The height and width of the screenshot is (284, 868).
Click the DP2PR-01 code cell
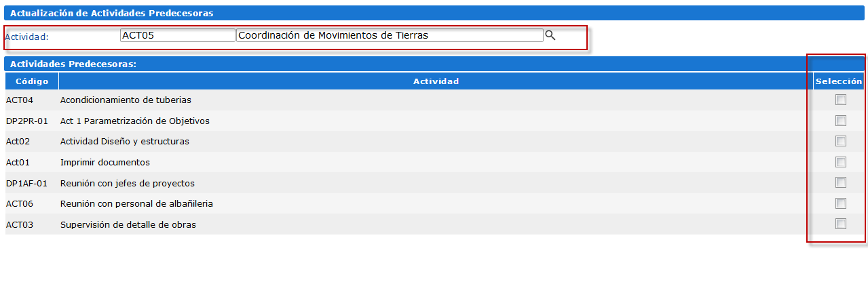point(26,121)
